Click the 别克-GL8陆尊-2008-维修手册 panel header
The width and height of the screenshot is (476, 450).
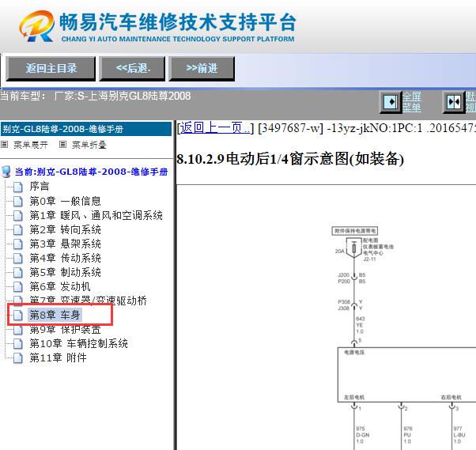[86, 129]
